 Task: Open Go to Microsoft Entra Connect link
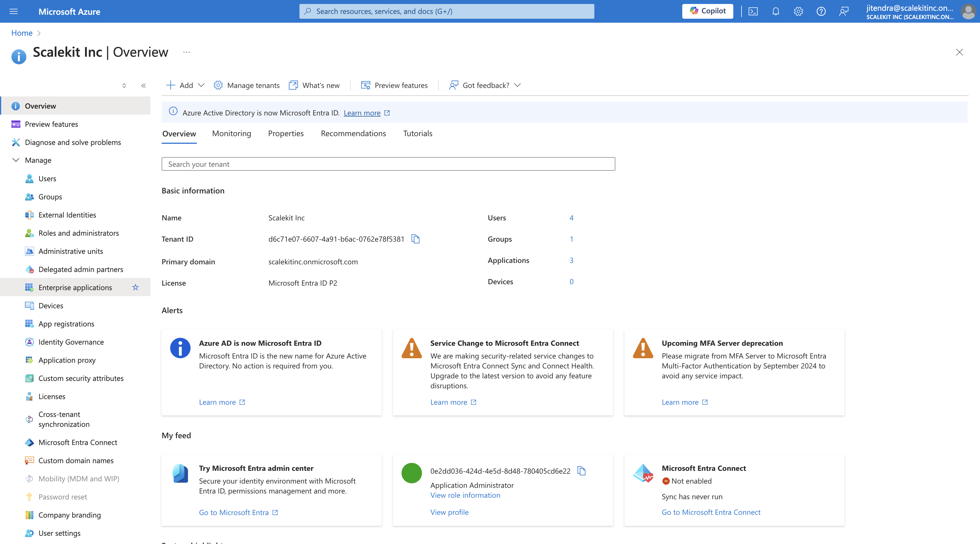(x=711, y=513)
